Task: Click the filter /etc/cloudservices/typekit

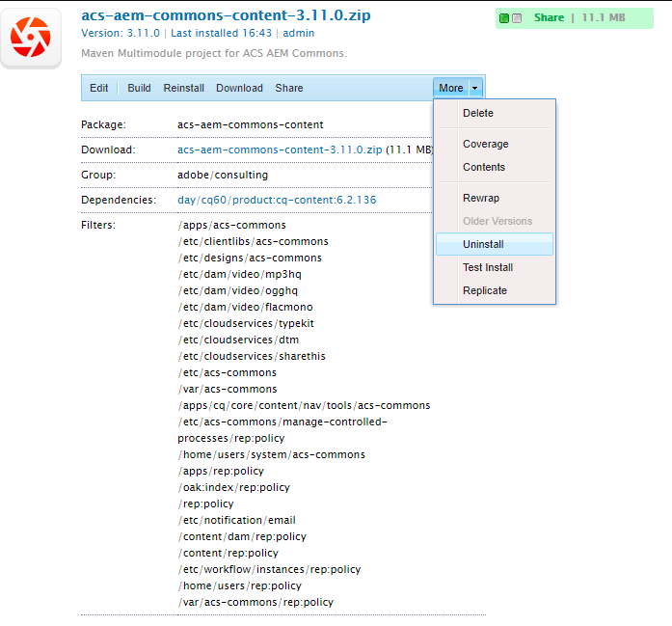Action: coord(246,323)
